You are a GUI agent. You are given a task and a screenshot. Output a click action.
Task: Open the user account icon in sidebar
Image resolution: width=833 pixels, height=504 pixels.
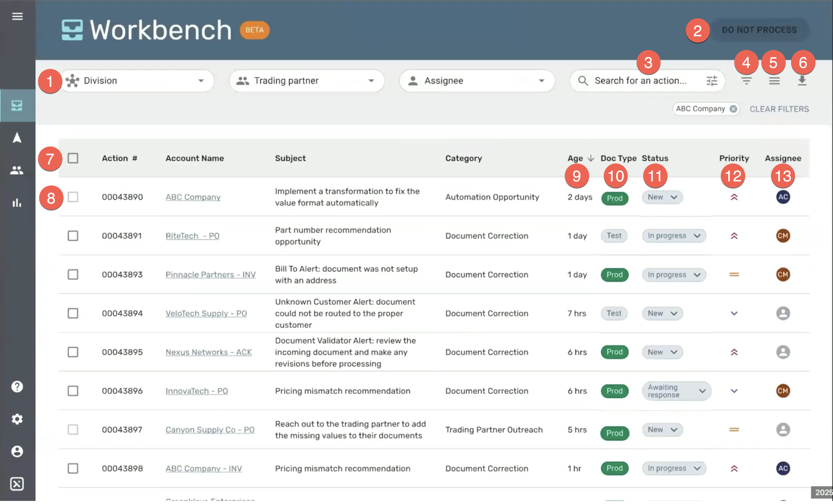17,451
